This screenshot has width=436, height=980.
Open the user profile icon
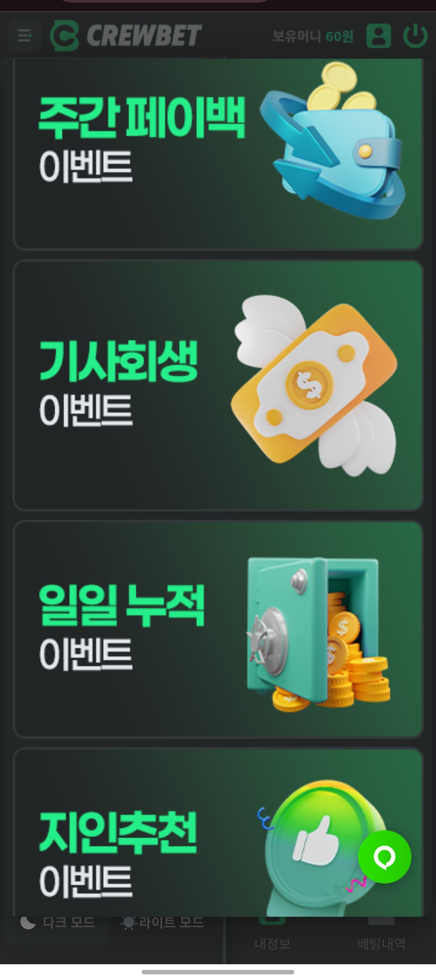(378, 36)
